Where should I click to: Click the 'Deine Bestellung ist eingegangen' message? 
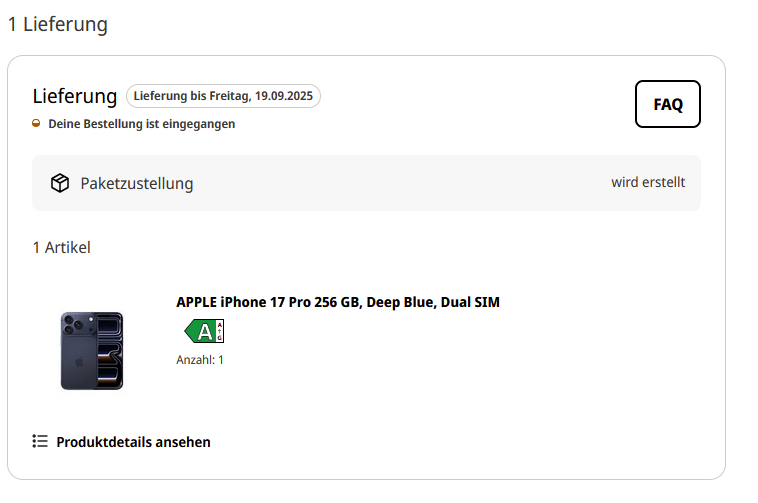[x=142, y=124]
